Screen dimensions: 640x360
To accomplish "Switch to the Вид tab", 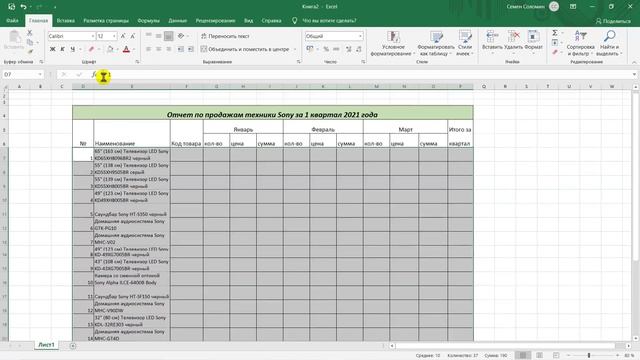I will coord(249,20).
